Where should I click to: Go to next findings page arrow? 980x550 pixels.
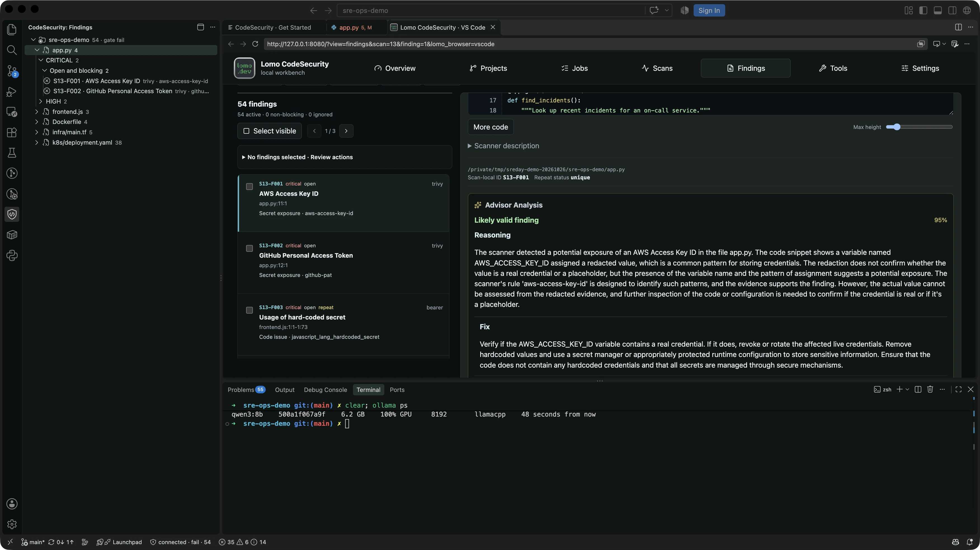point(346,131)
